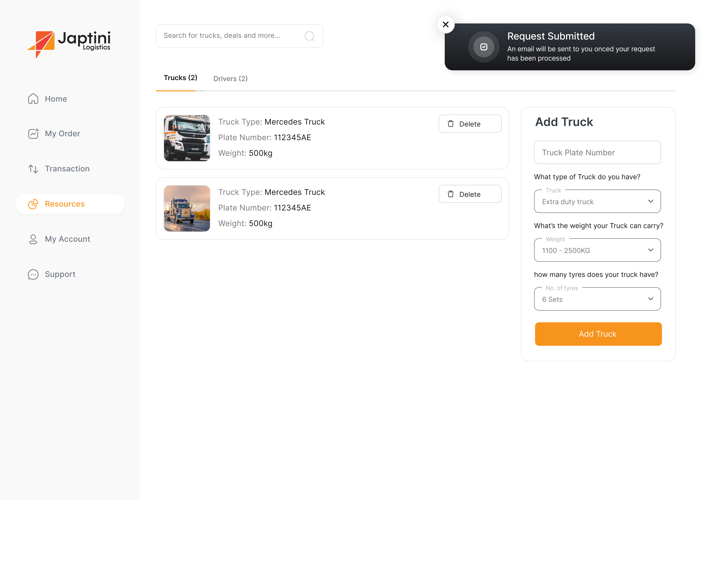Click the trash icon on the first truck card

point(451,124)
